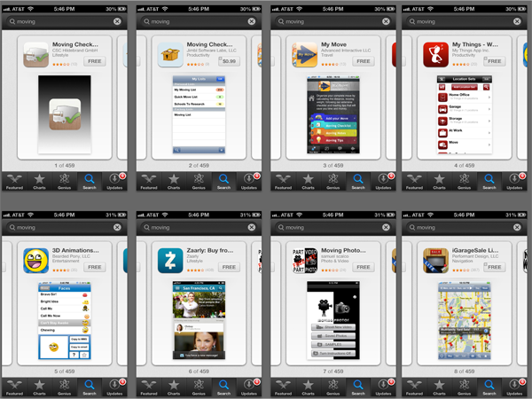Screen dimensions: 532x399
Task: Open Featured tab on the iGarageSale screen
Action: click(414, 387)
